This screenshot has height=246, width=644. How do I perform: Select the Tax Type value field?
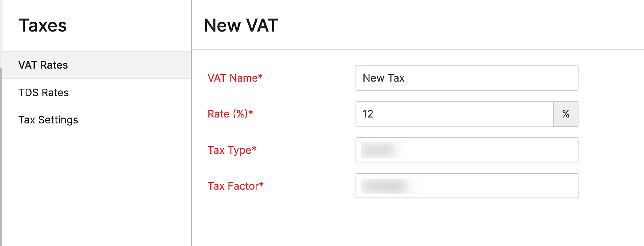point(466,150)
